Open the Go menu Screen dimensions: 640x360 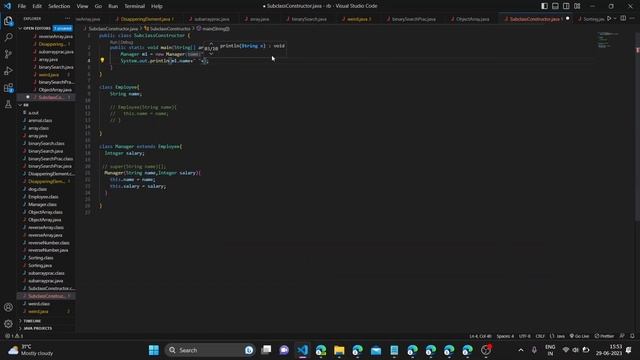pos(98,6)
